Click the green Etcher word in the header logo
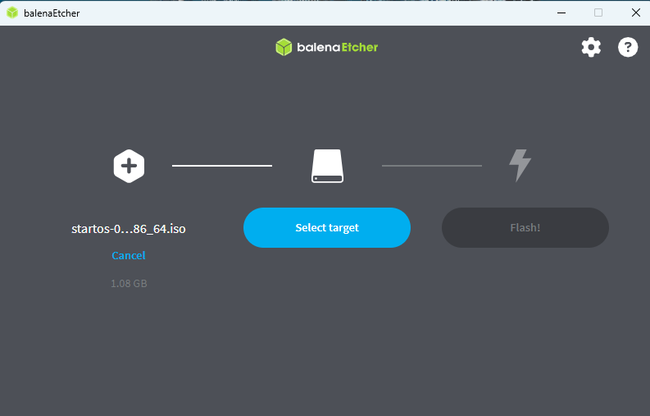Screen dimensions: 650x416 pyautogui.click(x=356, y=47)
